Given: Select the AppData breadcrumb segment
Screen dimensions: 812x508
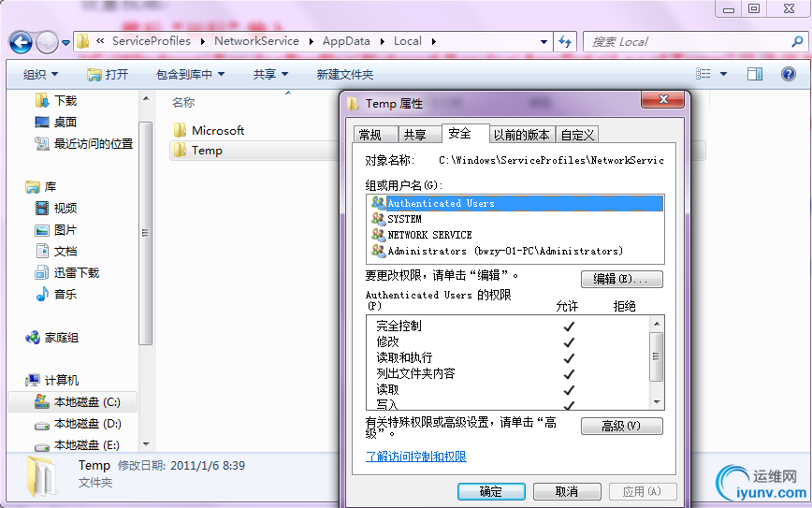Looking at the screenshot, I should tap(346, 41).
